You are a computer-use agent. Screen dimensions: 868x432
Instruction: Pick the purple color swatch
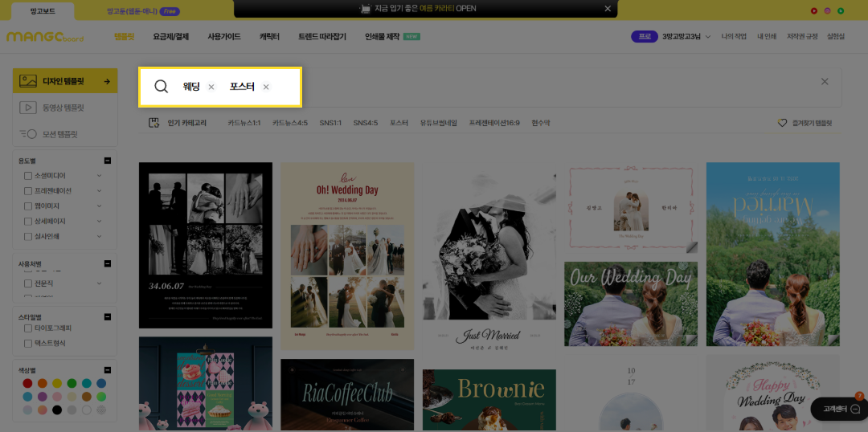[x=42, y=397]
